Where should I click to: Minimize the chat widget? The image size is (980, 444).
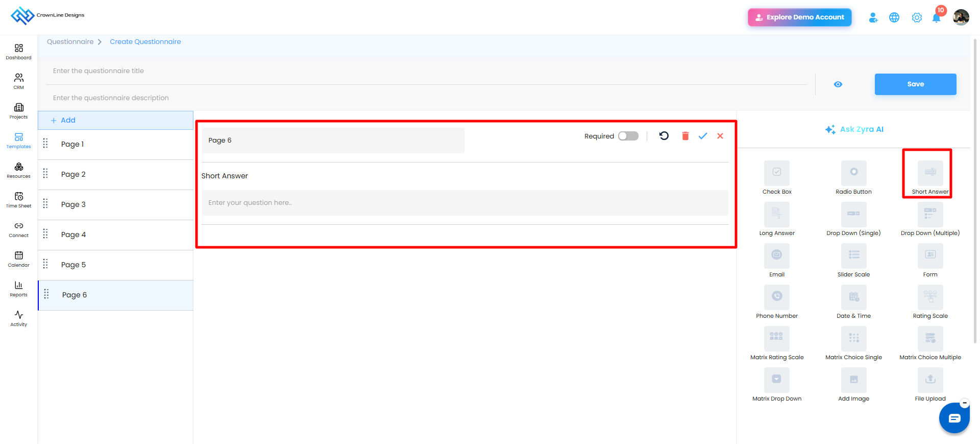point(965,403)
